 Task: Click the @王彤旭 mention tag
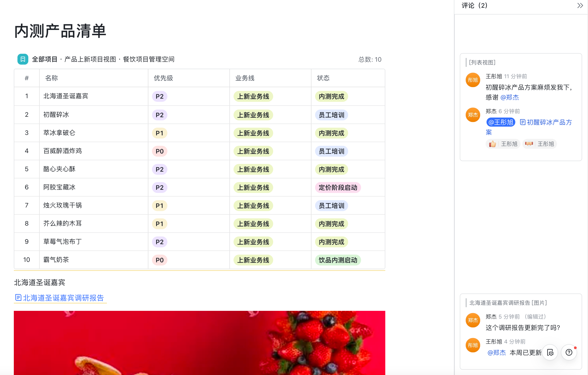point(501,122)
